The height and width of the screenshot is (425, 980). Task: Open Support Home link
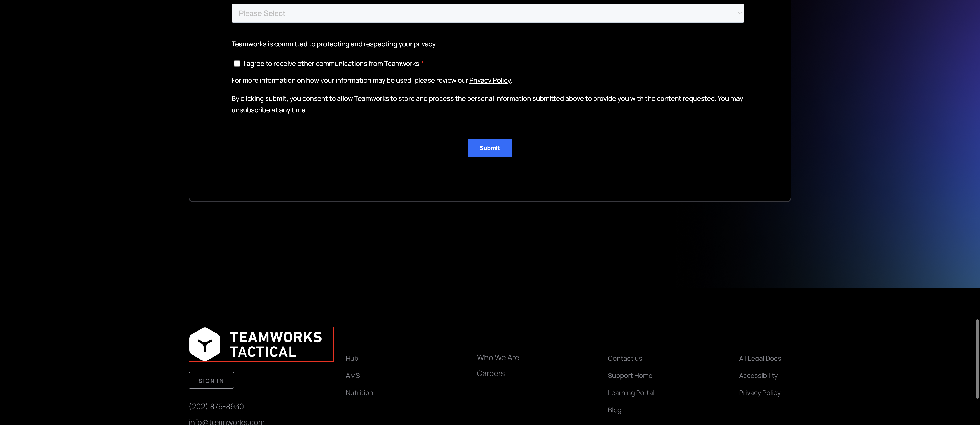click(630, 375)
